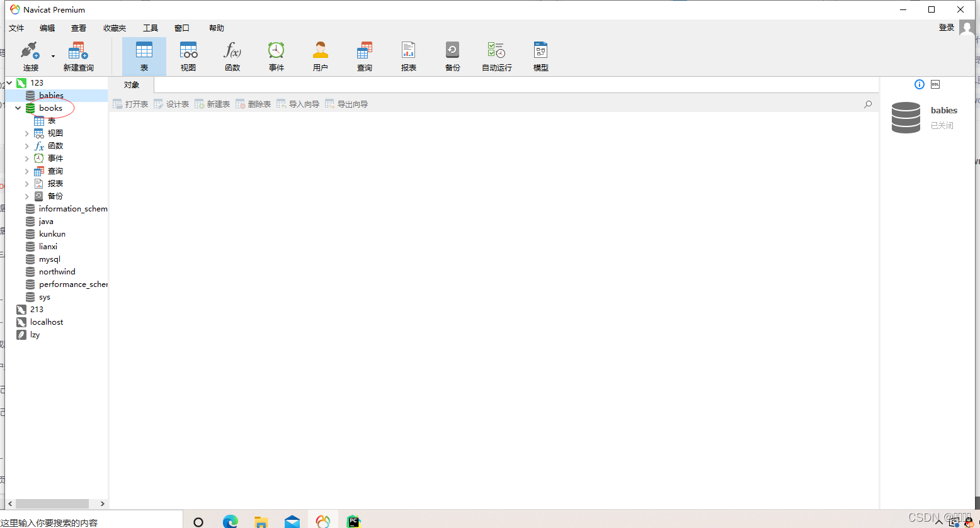Viewport: 980px width, 528px height.
Task: Open the 文件 menu
Action: (16, 28)
